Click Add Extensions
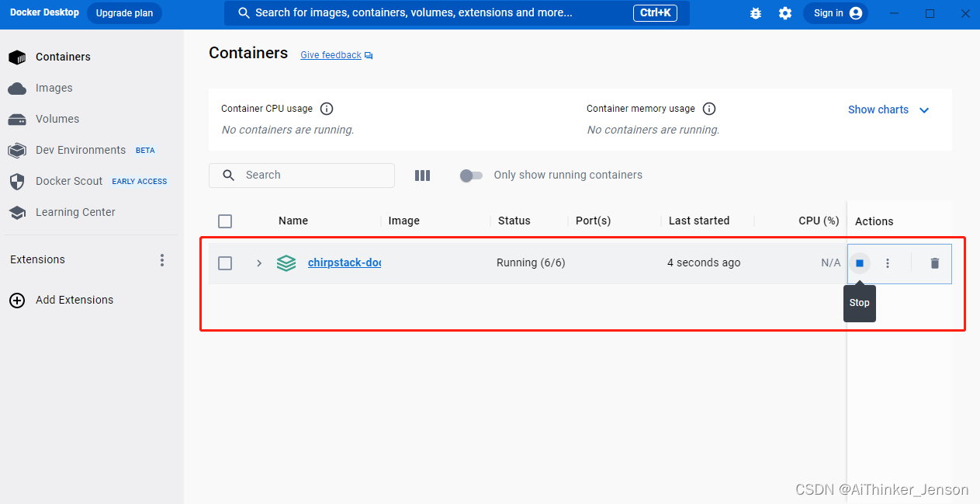This screenshot has width=980, height=504. pos(74,300)
